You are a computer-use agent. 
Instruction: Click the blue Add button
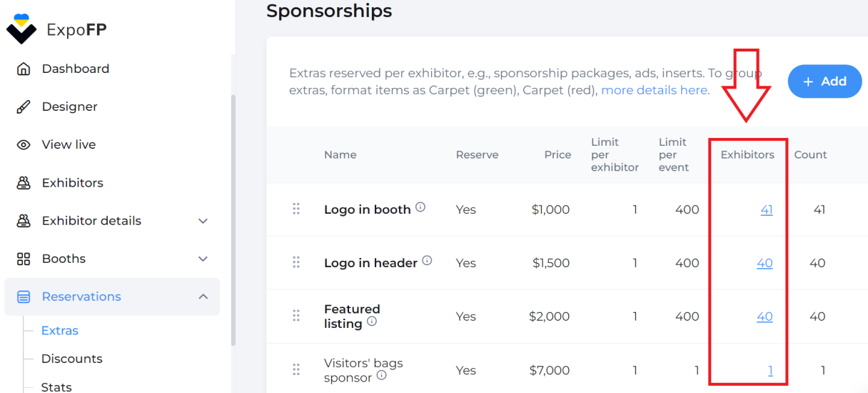tap(824, 81)
